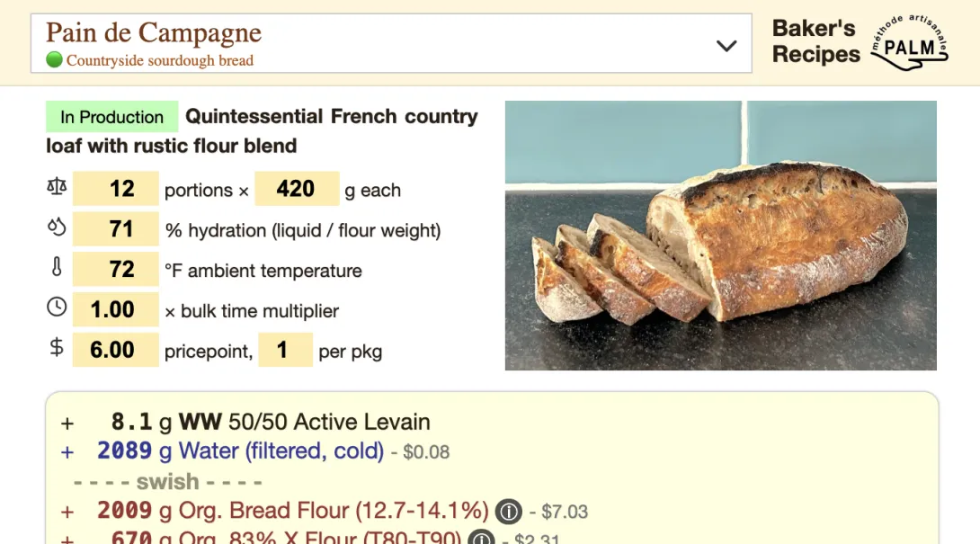Image resolution: width=980 pixels, height=544 pixels.
Task: Edit the 71 percent hydration field
Action: (115, 229)
